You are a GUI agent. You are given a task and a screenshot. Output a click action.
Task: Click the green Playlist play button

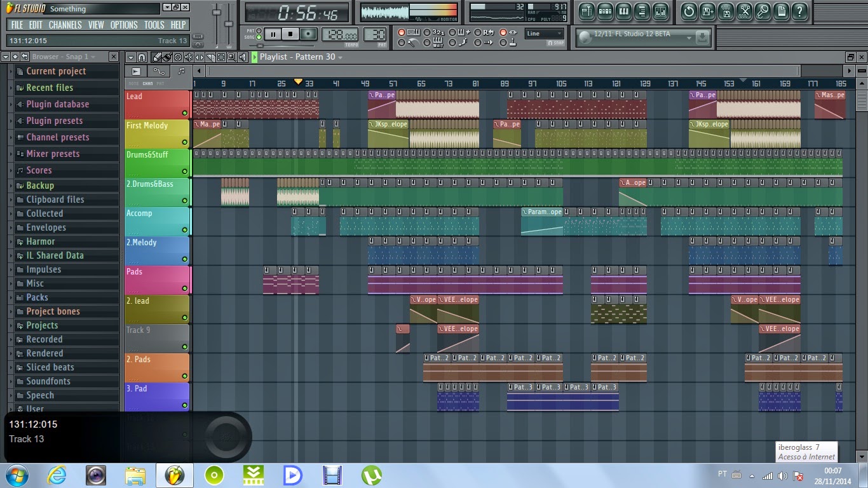click(255, 57)
